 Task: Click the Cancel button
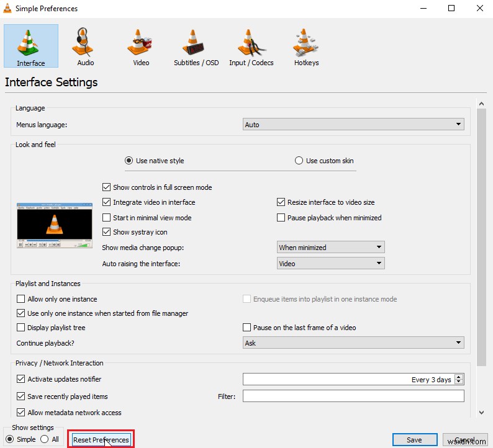tap(464, 440)
